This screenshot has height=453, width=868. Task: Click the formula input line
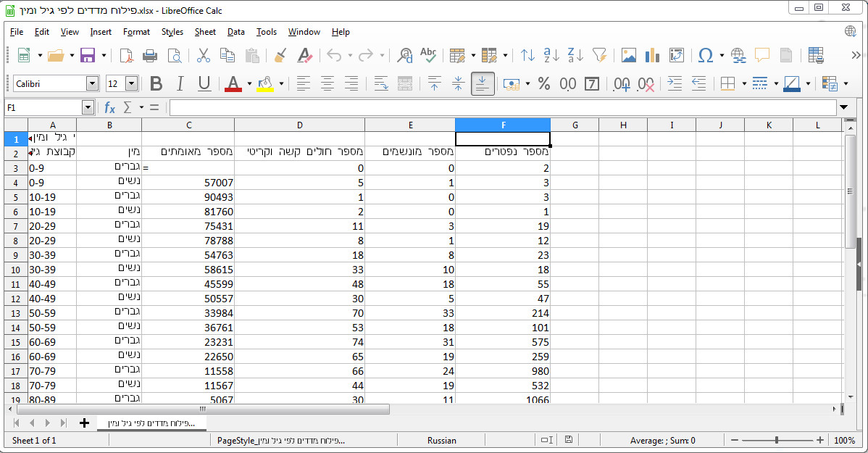click(500, 108)
